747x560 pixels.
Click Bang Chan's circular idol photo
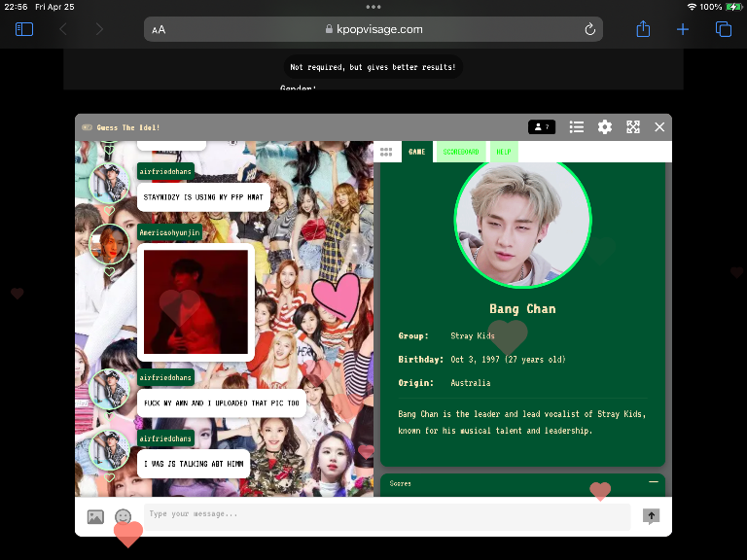[x=522, y=223]
